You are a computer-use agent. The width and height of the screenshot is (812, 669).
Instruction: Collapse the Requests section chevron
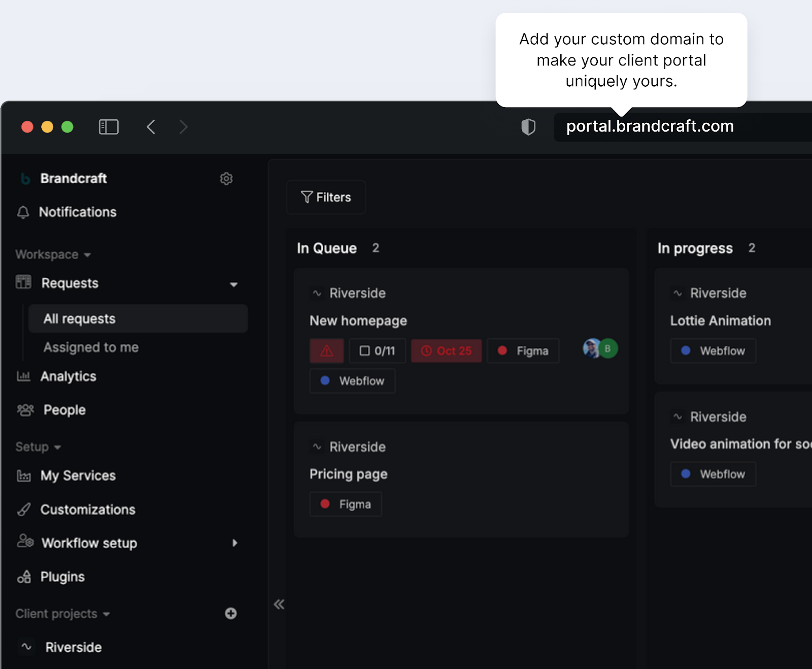click(234, 284)
